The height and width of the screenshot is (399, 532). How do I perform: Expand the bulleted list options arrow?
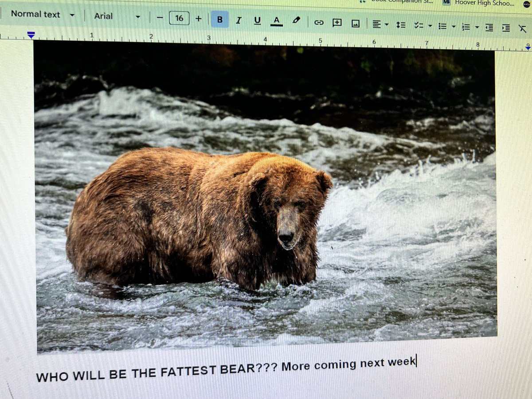[453, 27]
